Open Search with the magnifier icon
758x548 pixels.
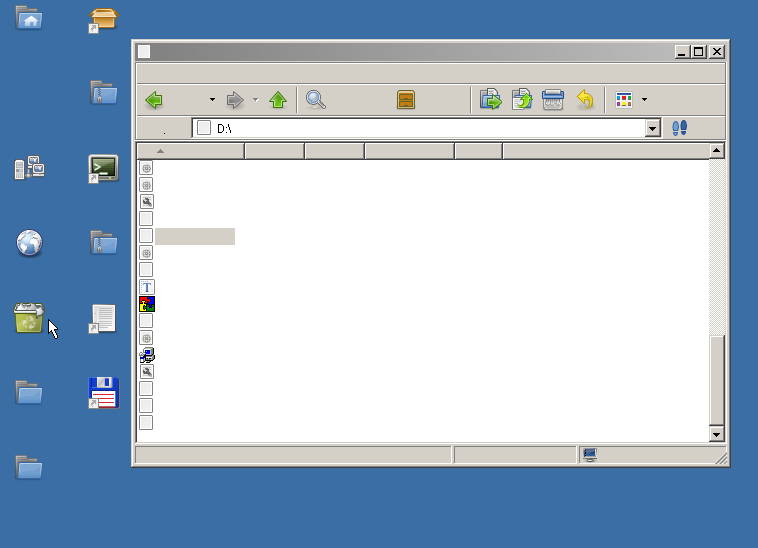[x=316, y=100]
